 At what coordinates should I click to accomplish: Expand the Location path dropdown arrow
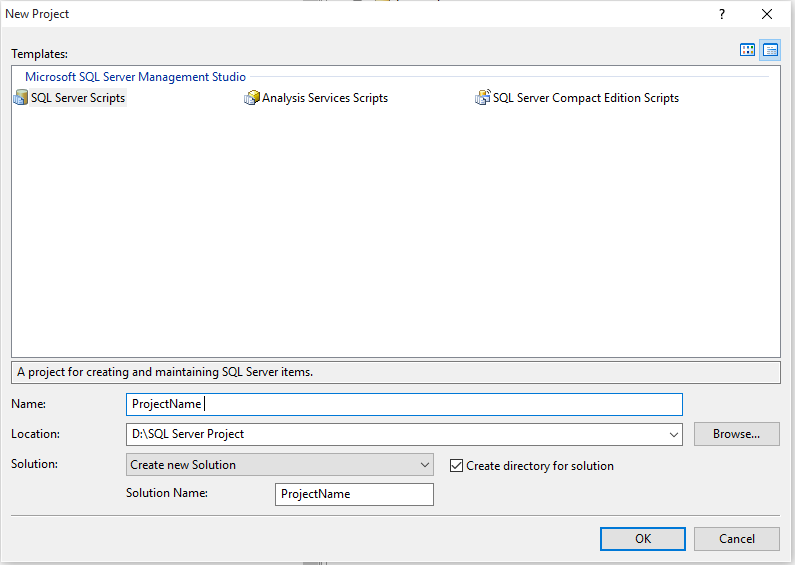[x=673, y=435]
